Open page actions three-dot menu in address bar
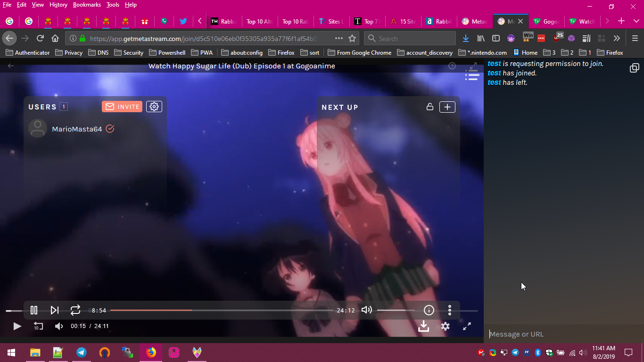Viewport: 644px width, 362px height. 339,38
